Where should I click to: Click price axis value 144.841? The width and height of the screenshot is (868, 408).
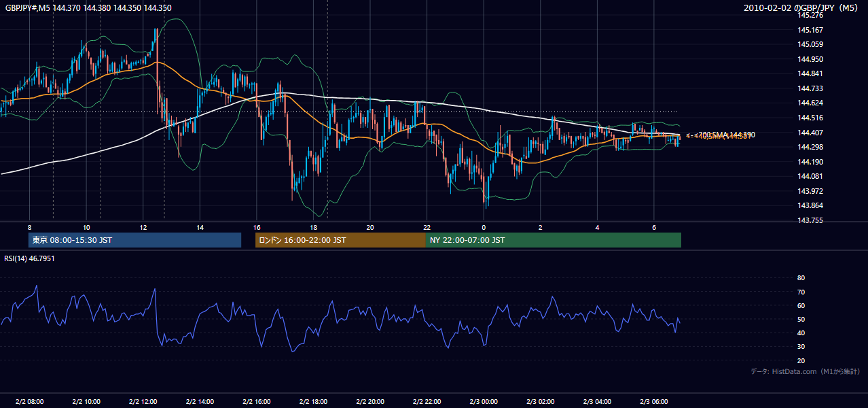coord(811,74)
